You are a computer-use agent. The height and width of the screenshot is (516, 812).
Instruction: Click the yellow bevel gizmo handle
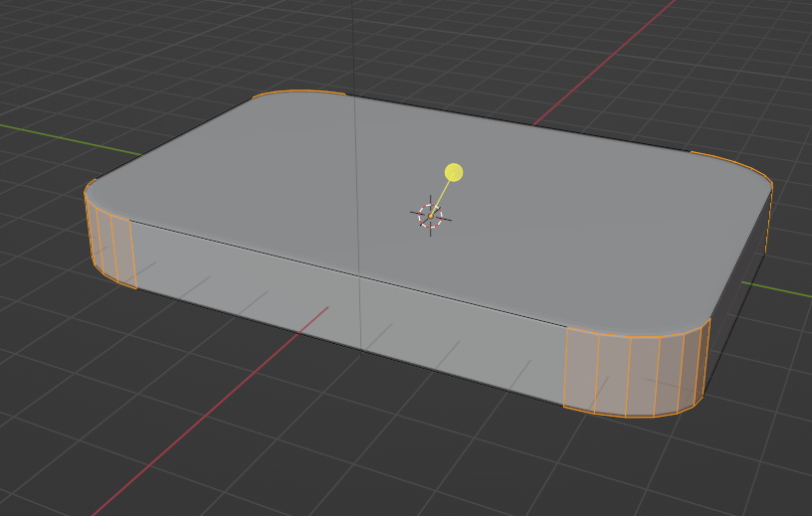point(454,172)
